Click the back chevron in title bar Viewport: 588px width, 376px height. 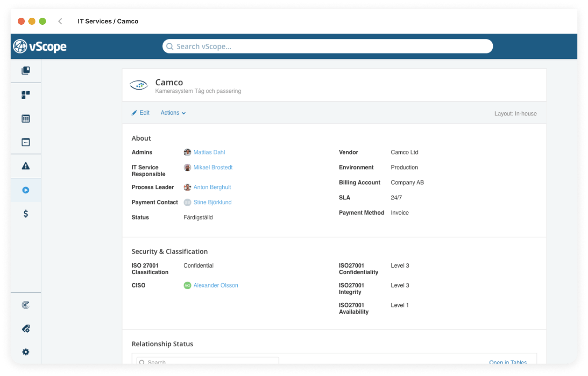pyautogui.click(x=60, y=21)
